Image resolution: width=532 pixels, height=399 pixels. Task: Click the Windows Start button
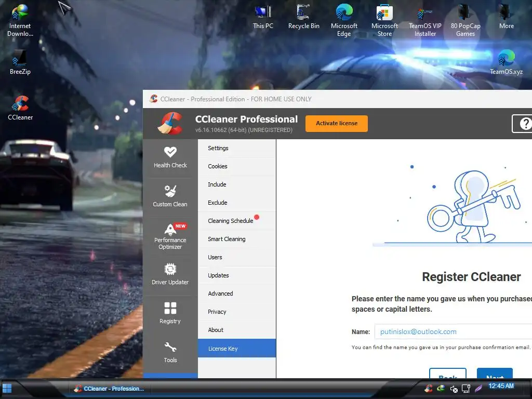pyautogui.click(x=7, y=388)
